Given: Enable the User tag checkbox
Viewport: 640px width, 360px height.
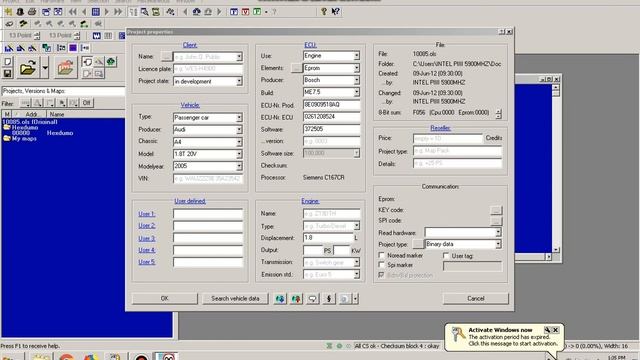Looking at the screenshot, I should (446, 256).
